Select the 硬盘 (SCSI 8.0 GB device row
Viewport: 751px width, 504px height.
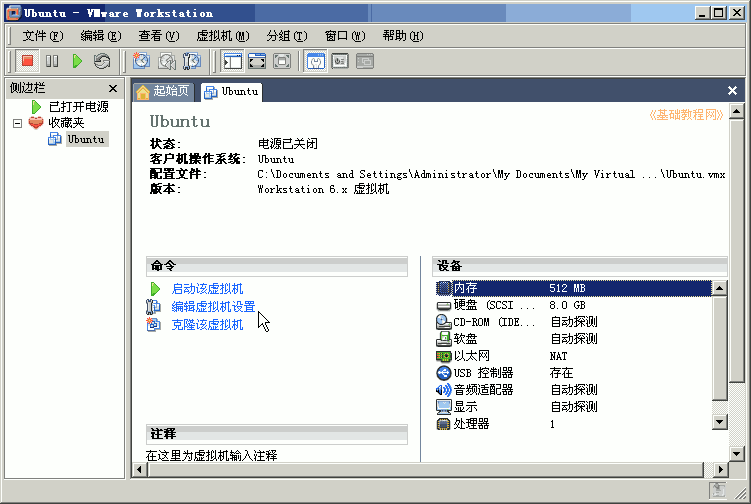(x=573, y=305)
